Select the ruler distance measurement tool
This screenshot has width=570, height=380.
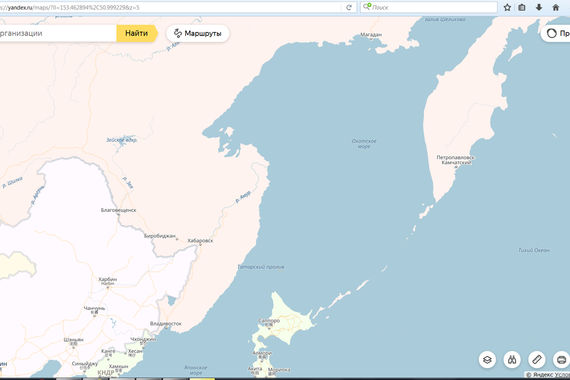(x=537, y=360)
